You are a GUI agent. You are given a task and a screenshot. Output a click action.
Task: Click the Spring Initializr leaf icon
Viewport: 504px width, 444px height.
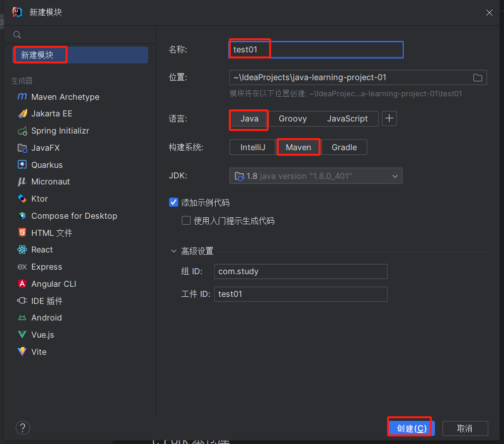click(x=22, y=131)
